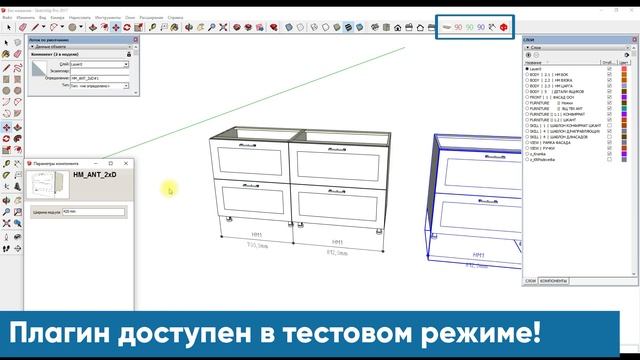Click color swatch of z_Kromka layer
The image size is (640, 360).
tap(624, 154)
